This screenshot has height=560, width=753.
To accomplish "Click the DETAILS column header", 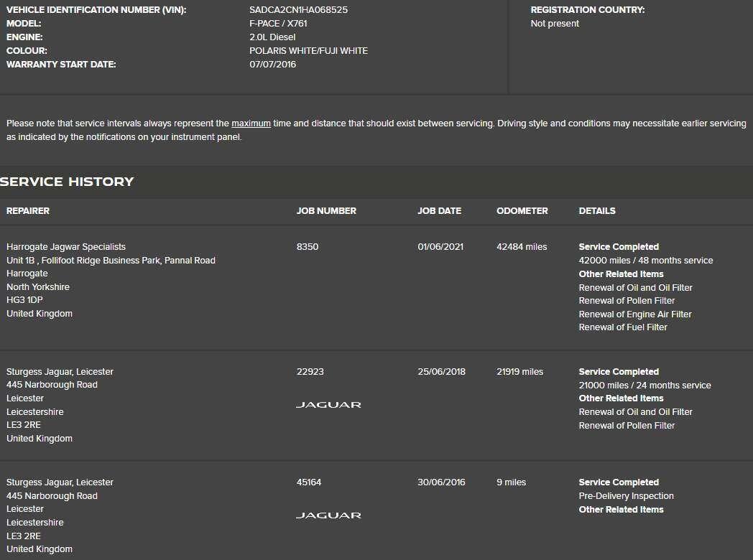I will [x=597, y=210].
